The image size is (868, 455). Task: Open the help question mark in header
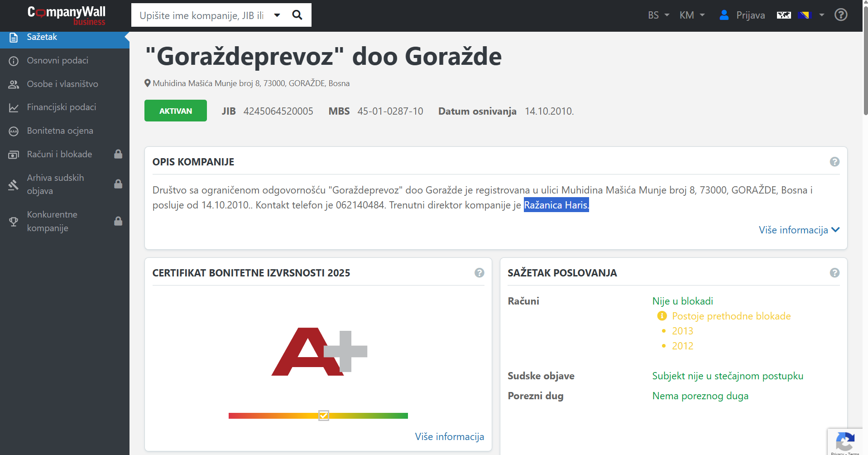point(841,15)
